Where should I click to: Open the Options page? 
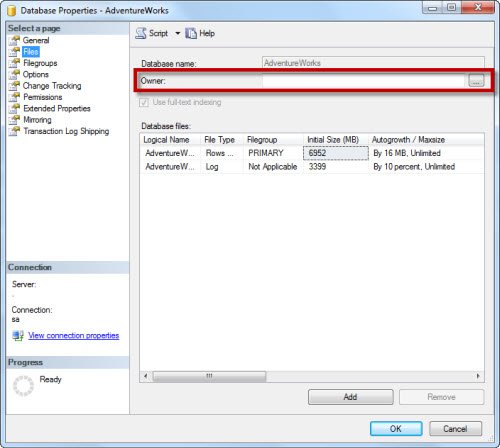pos(36,74)
